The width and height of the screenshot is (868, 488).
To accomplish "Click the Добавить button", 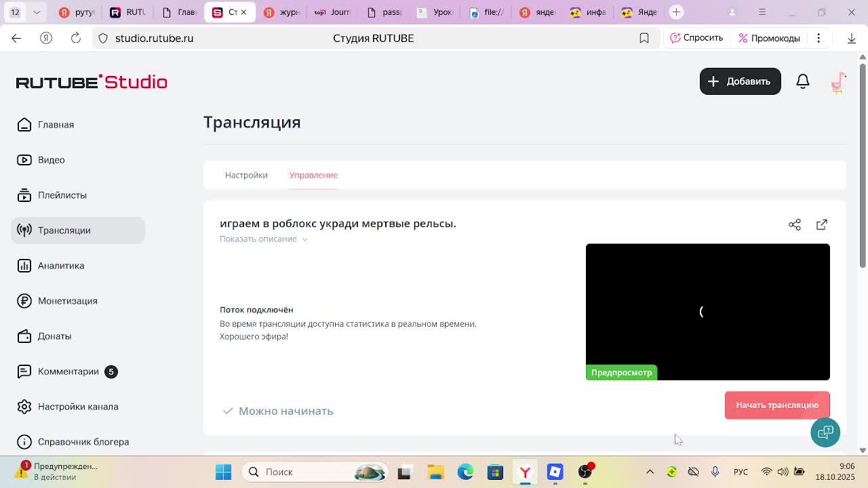I will [741, 81].
